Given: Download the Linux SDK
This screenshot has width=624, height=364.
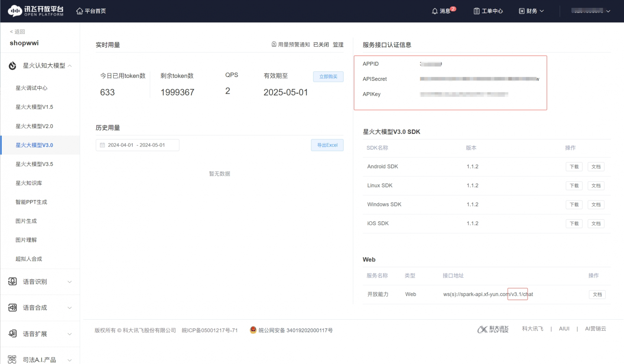Looking at the screenshot, I should tap(574, 186).
